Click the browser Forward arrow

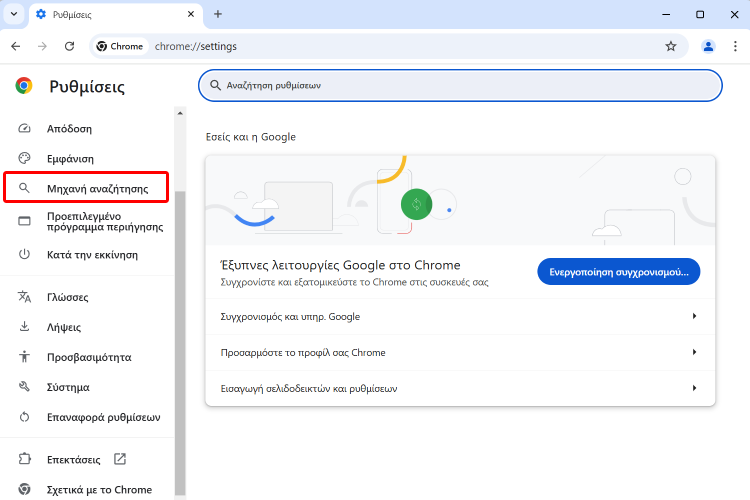pos(43,46)
